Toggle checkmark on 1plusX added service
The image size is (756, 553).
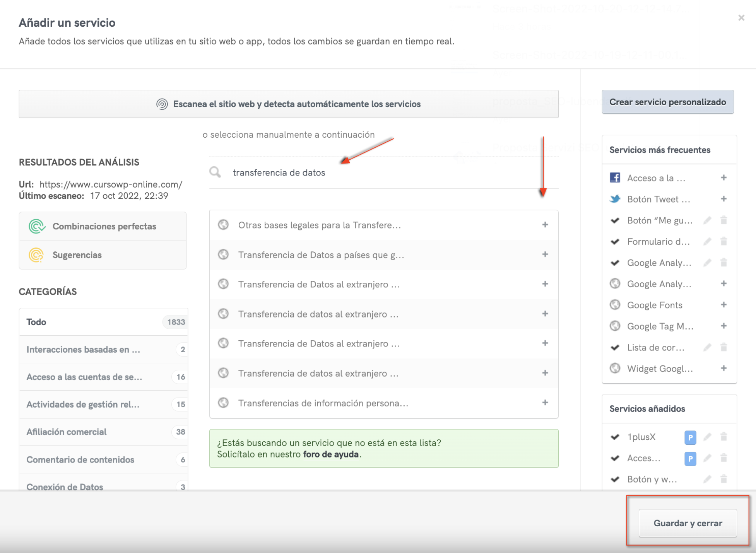pyautogui.click(x=615, y=437)
